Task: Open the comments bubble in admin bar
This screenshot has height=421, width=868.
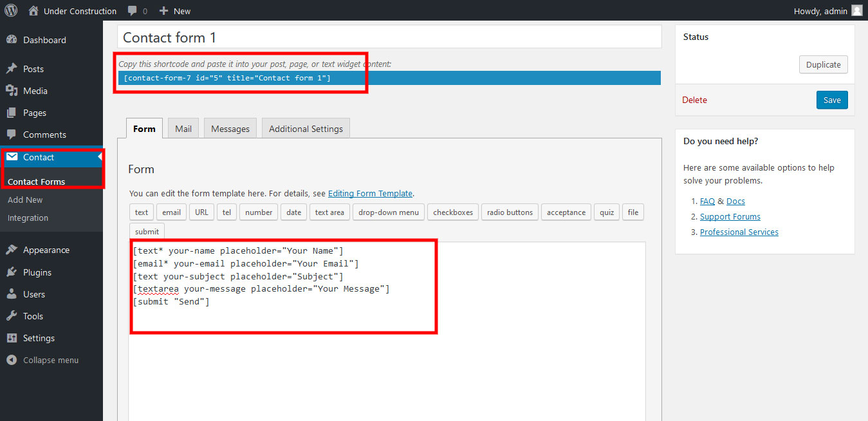Action: click(132, 11)
